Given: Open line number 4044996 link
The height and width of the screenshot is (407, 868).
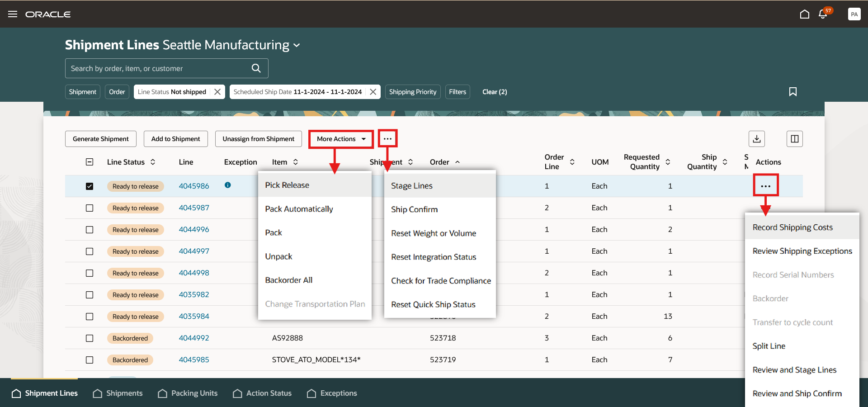Looking at the screenshot, I should tap(194, 229).
